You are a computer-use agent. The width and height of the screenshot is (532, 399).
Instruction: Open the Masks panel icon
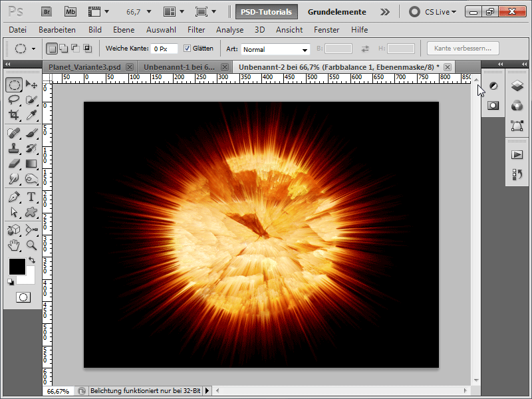click(493, 106)
